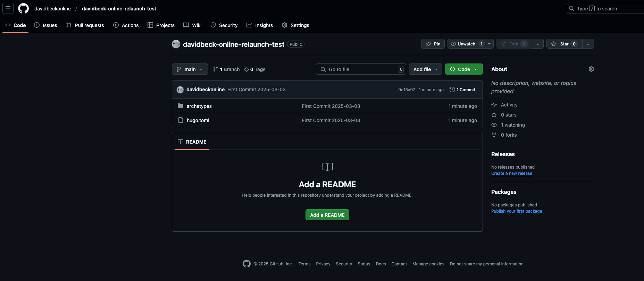Open the repository Settings tab

[296, 25]
